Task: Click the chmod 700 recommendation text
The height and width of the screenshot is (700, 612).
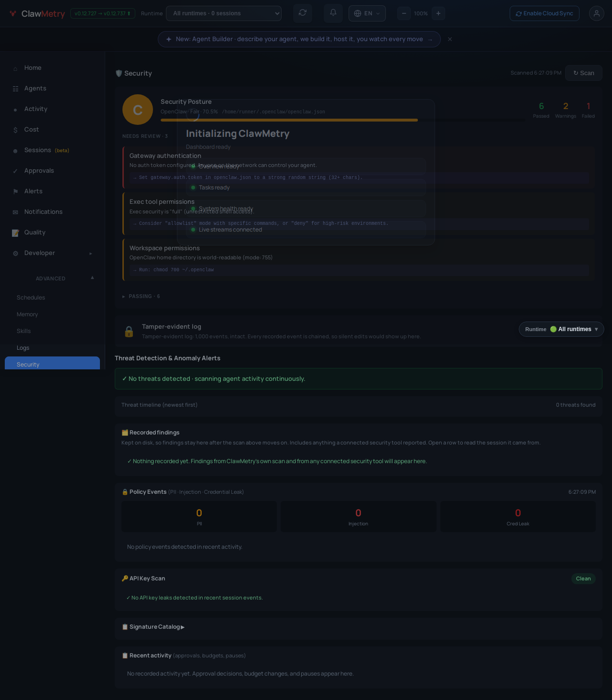Action: [174, 270]
